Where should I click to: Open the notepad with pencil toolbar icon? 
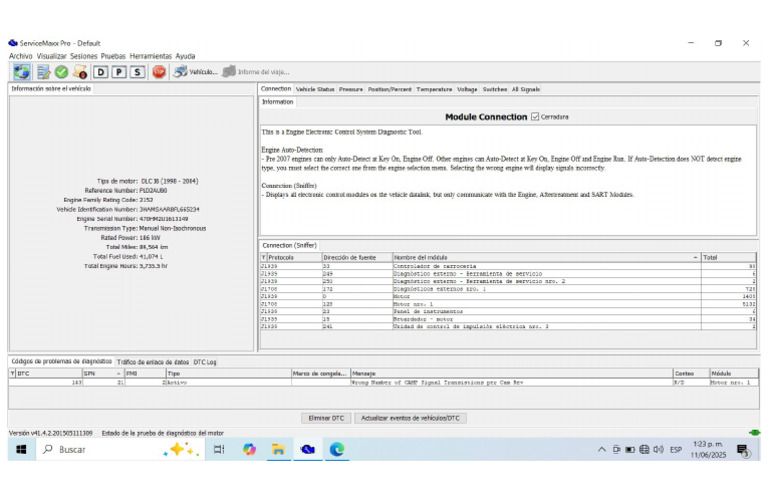point(44,72)
